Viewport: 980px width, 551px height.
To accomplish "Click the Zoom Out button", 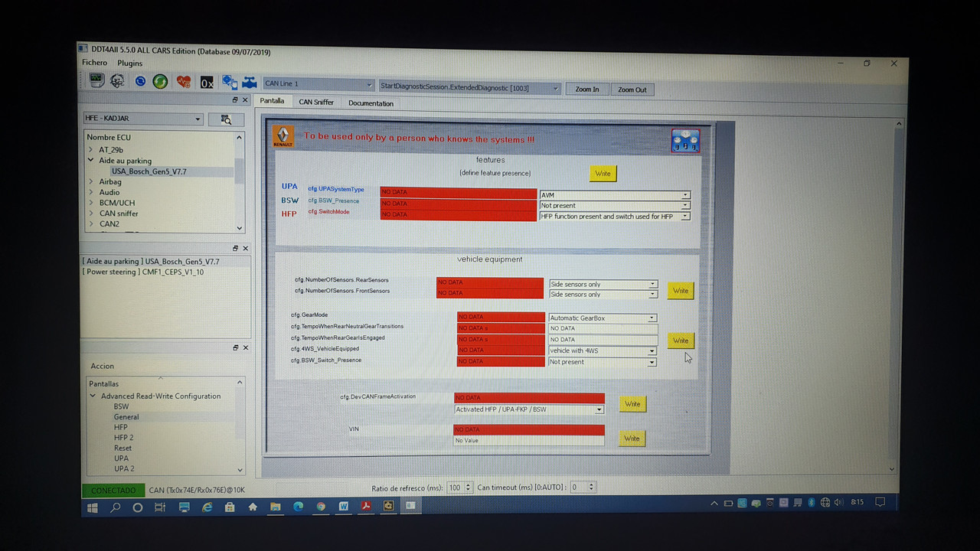I will pyautogui.click(x=632, y=90).
